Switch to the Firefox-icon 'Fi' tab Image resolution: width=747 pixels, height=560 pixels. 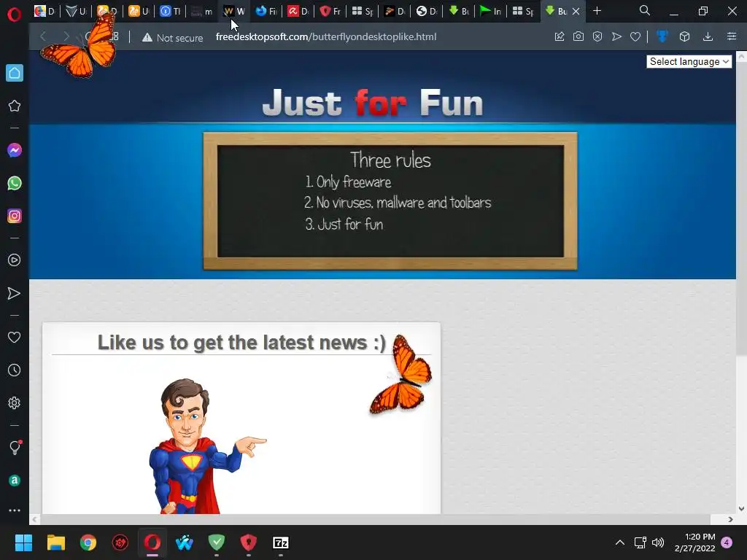[x=266, y=11]
